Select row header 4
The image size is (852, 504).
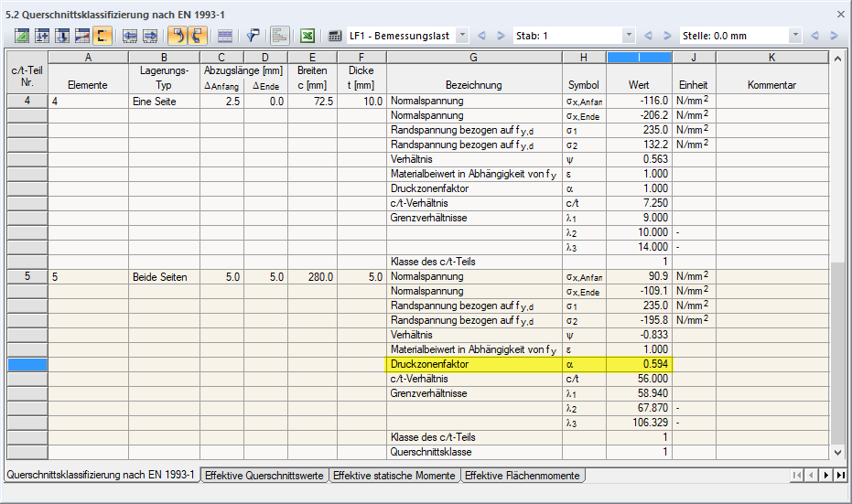click(27, 101)
